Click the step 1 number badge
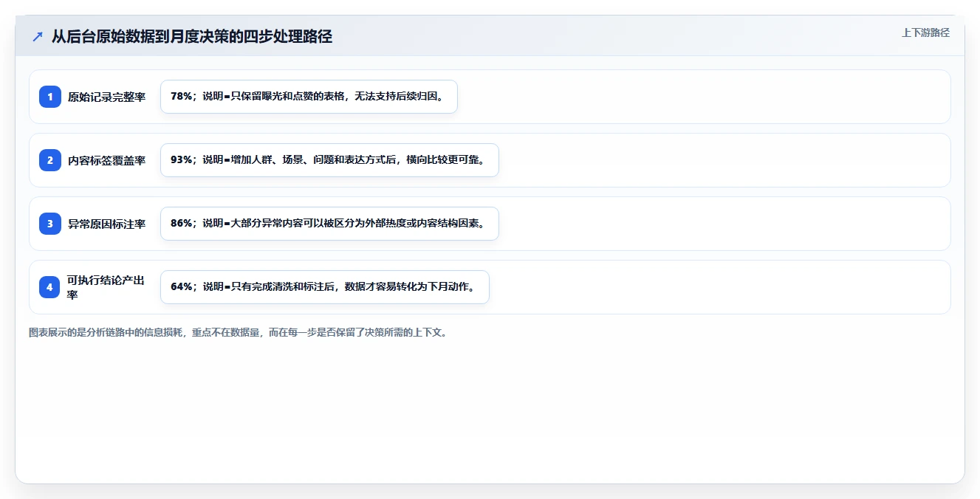The width and height of the screenshot is (980, 499). (x=50, y=97)
